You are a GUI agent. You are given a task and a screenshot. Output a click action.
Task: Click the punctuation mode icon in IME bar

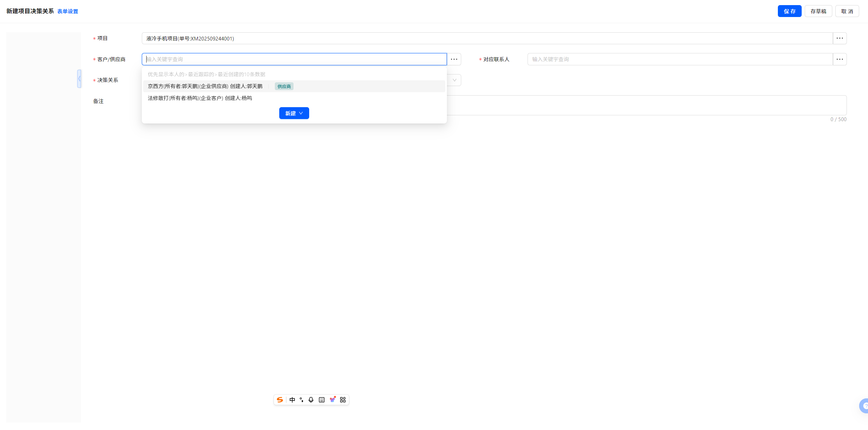click(x=301, y=400)
